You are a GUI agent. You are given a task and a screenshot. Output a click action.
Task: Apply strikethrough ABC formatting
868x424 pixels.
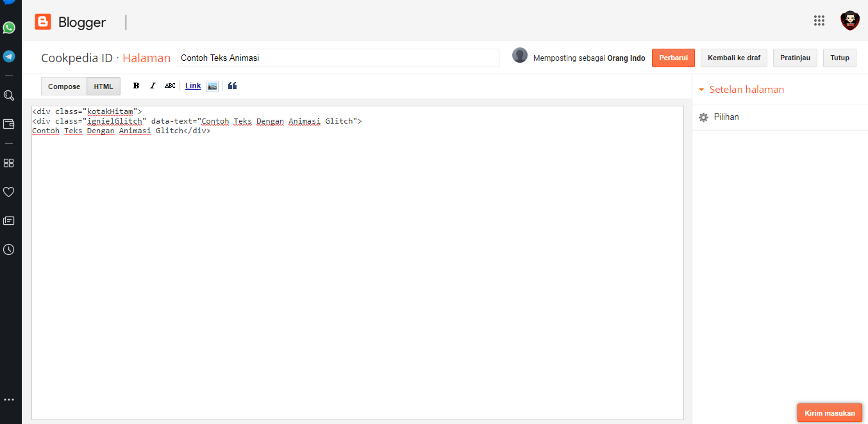[x=170, y=86]
